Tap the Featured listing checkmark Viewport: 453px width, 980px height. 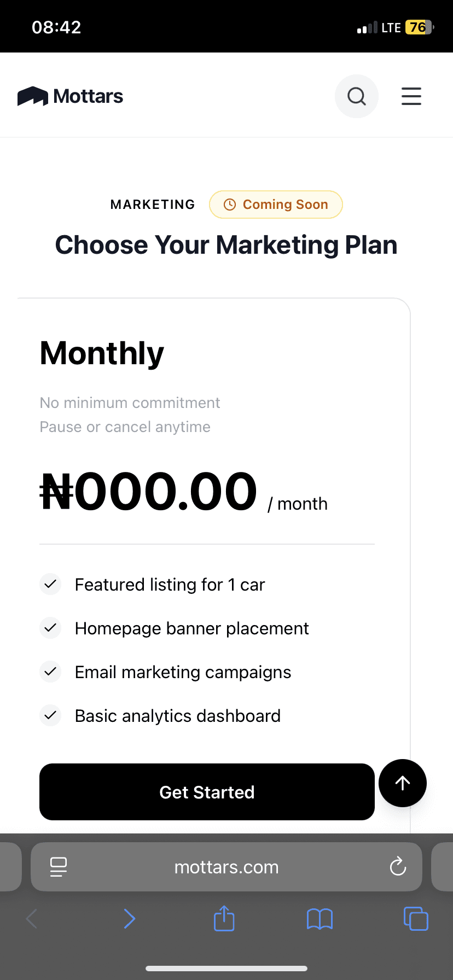click(x=50, y=584)
